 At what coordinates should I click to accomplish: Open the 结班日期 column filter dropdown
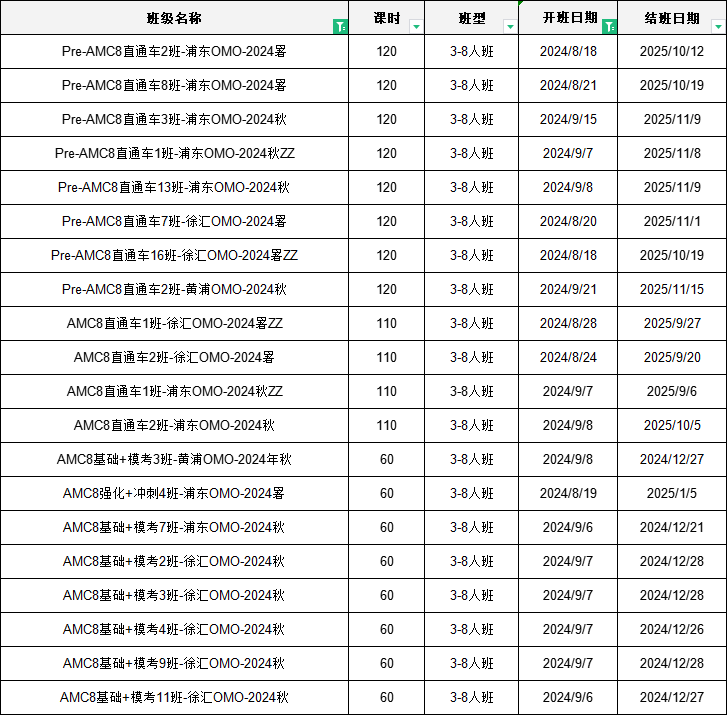pos(718,26)
